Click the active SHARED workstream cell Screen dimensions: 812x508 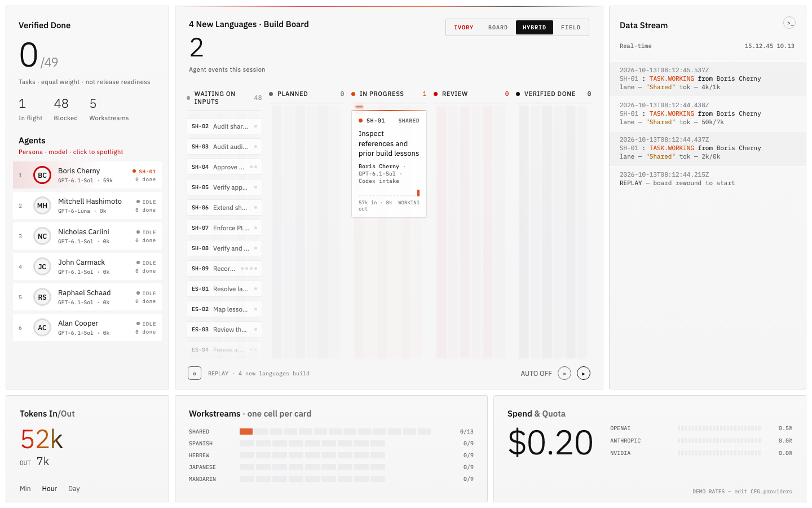click(246, 431)
